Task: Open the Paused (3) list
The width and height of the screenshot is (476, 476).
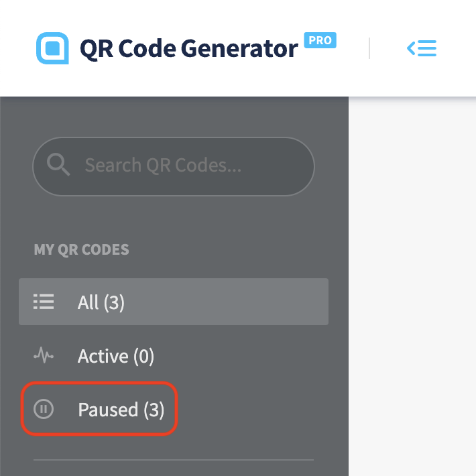Action: point(99,409)
